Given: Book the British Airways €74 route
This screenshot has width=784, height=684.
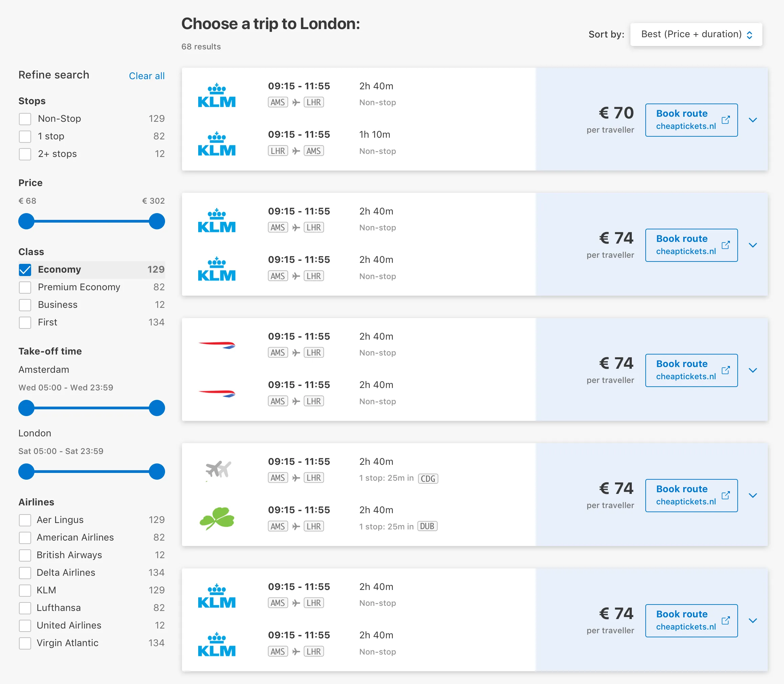Looking at the screenshot, I should point(691,370).
